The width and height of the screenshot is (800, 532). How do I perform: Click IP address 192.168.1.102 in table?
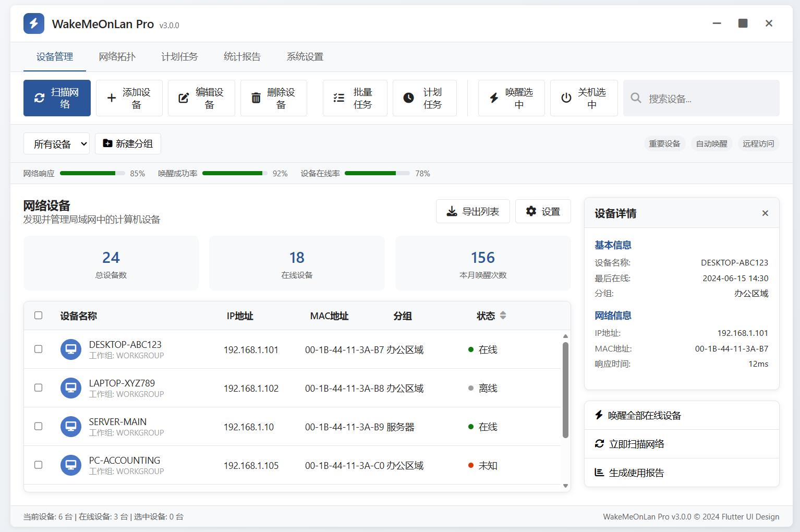click(x=251, y=388)
